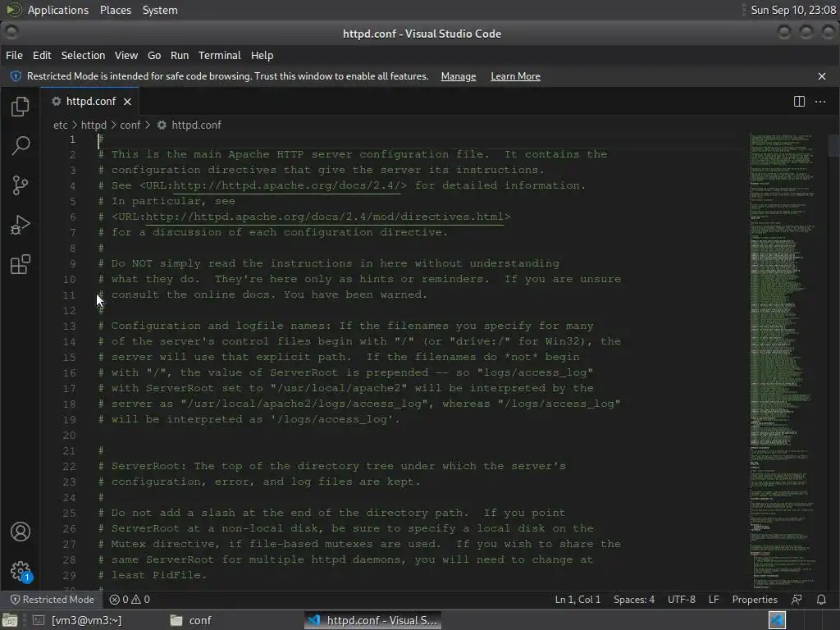The height and width of the screenshot is (630, 840).
Task: Click the VS Code icon at taskbar right
Action: [x=777, y=620]
